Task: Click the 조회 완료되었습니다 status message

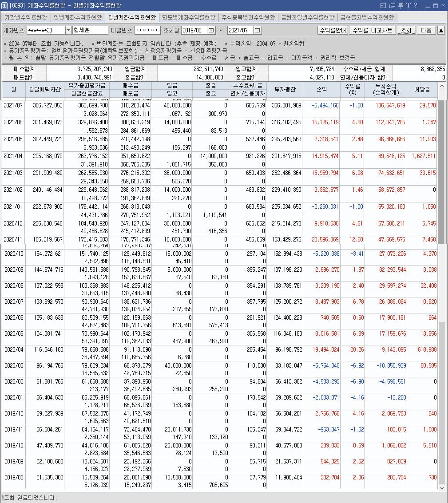Action: 31,498
